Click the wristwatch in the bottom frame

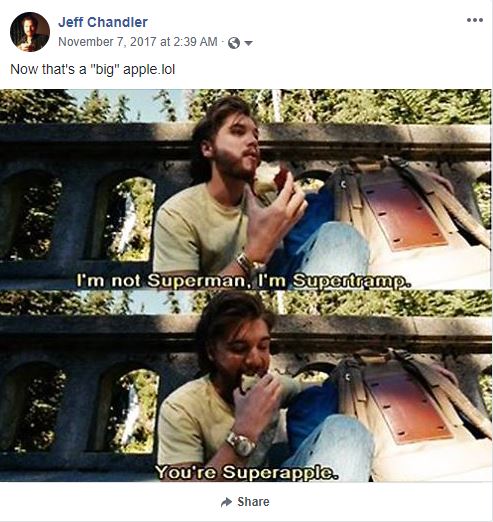[242, 444]
